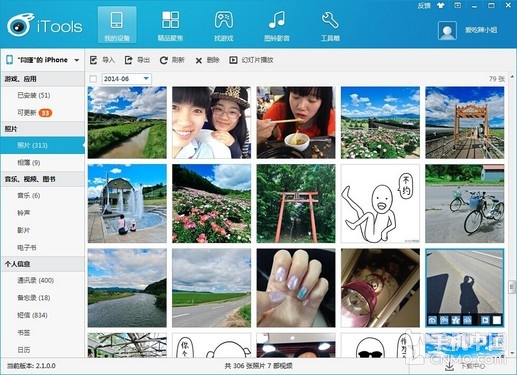The image size is (517, 375).
Task: Tick the white checkbox on the shadow photo
Action: [x=497, y=320]
